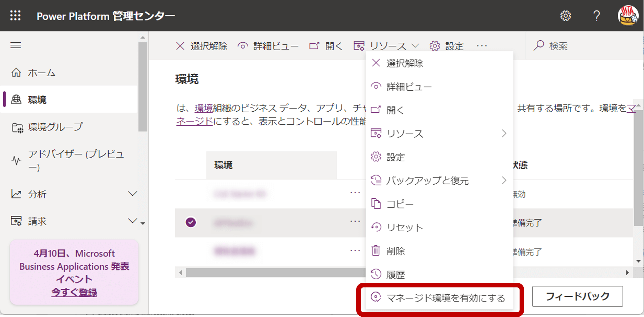The image size is (644, 317).
Task: Follow the 環境 link in description
Action: [203, 108]
